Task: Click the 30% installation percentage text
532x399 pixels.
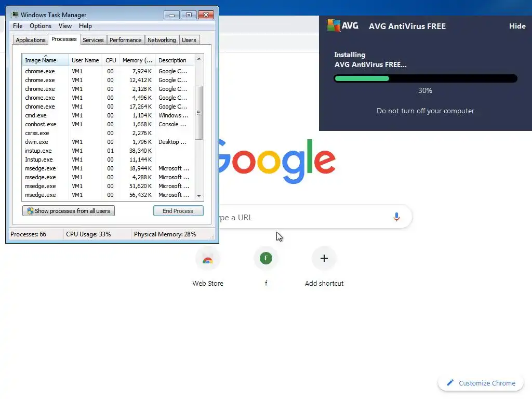Action: click(425, 90)
